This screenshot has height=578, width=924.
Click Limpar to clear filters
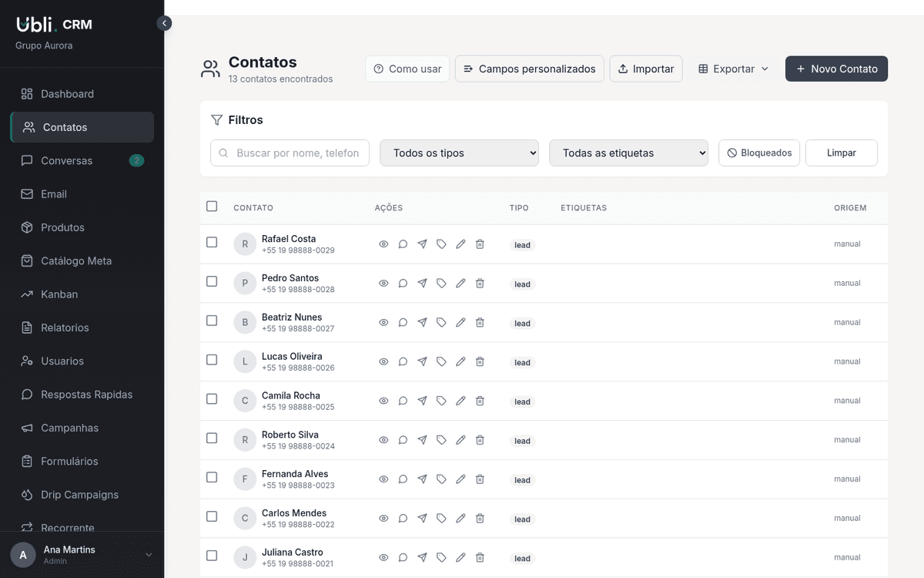click(x=842, y=153)
